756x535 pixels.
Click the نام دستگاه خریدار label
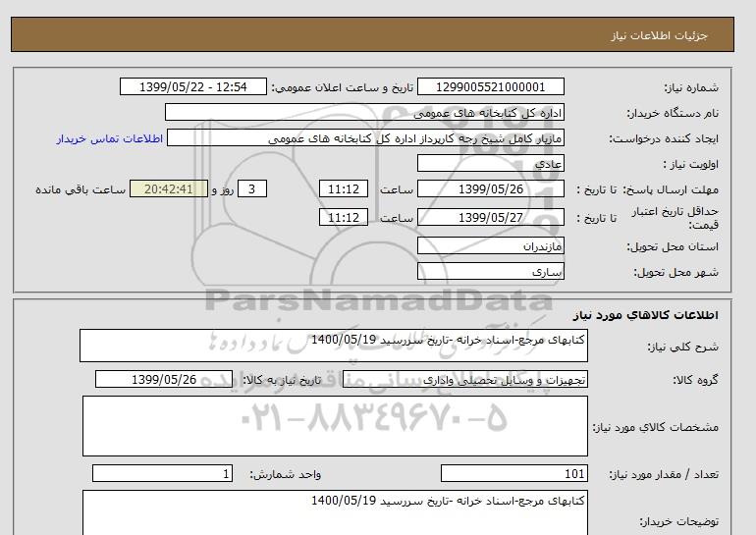click(x=673, y=113)
